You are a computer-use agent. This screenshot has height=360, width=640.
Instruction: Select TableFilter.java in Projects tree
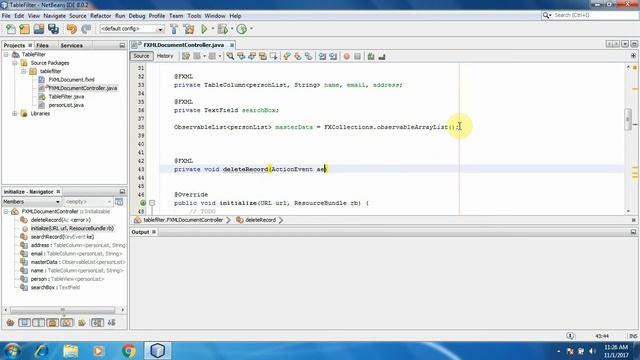pos(67,97)
